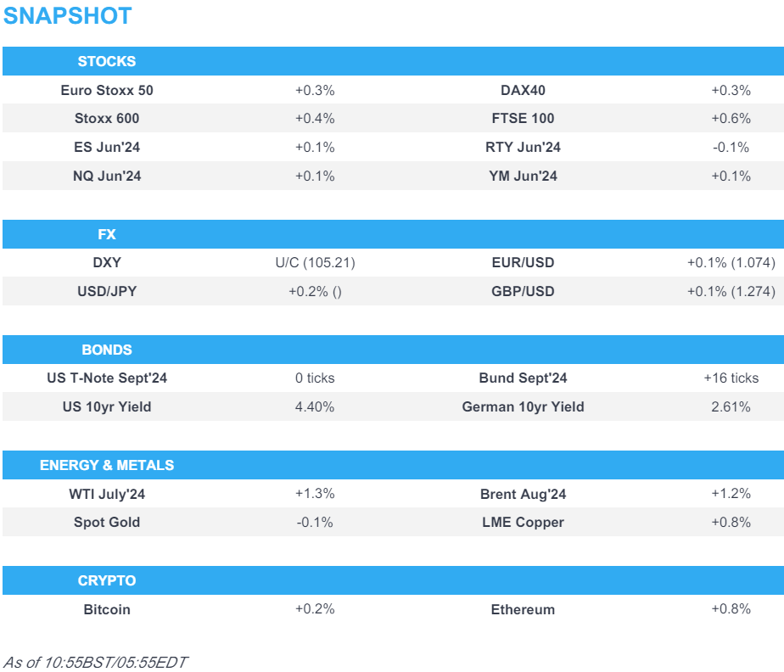Select the Ethereum label in CRYPTO
Image resolution: width=784 pixels, height=672 pixels.
523,609
